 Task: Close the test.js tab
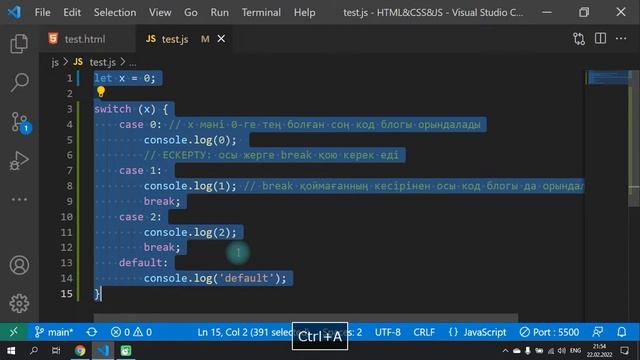[221, 39]
